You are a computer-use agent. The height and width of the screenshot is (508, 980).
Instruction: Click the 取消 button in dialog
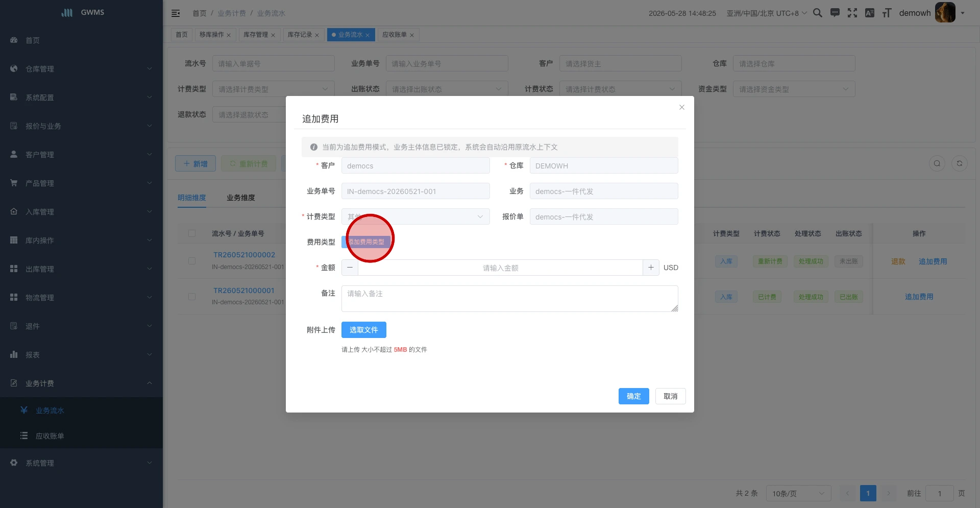pyautogui.click(x=671, y=396)
